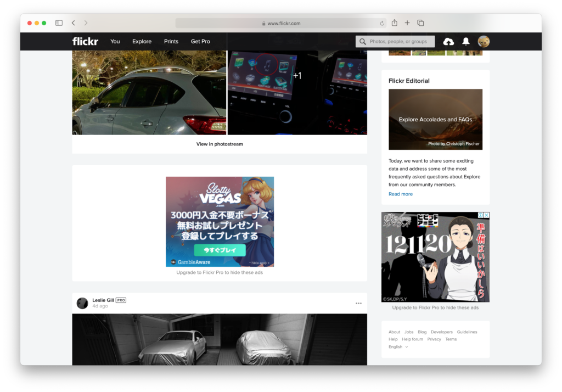
Task: Click the Read more link
Action: [400, 194]
